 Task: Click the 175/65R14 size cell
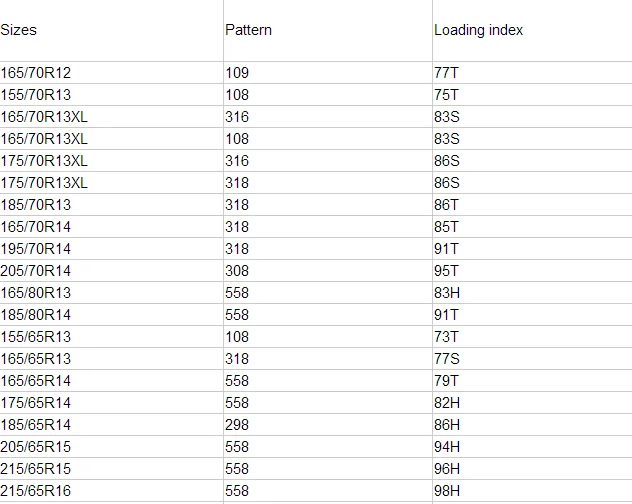pyautogui.click(x=36, y=403)
